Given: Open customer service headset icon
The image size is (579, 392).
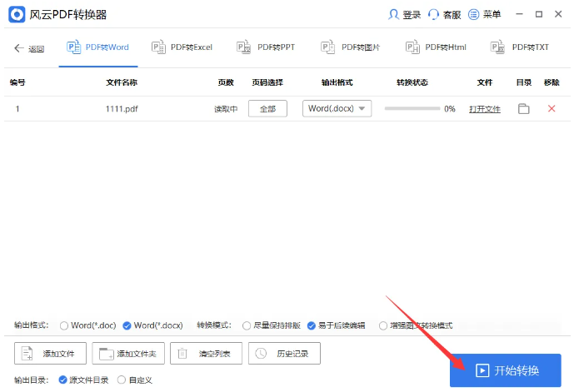Looking at the screenshot, I should (x=433, y=15).
